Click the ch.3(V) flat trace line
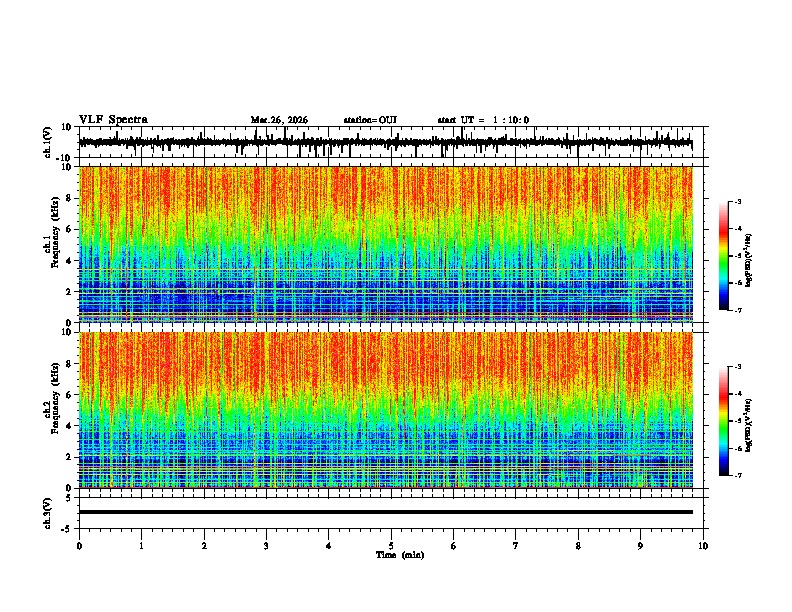Viewport: 792px width, 612px height. [386, 512]
